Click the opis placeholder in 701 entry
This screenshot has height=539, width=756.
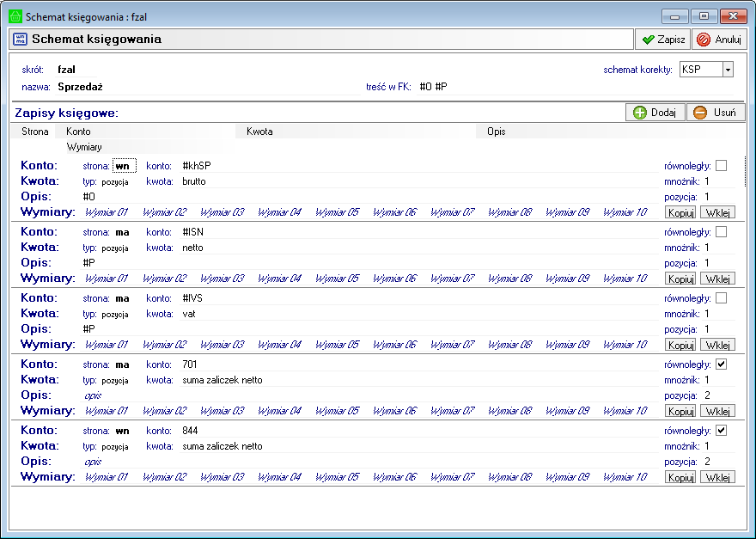92,395
